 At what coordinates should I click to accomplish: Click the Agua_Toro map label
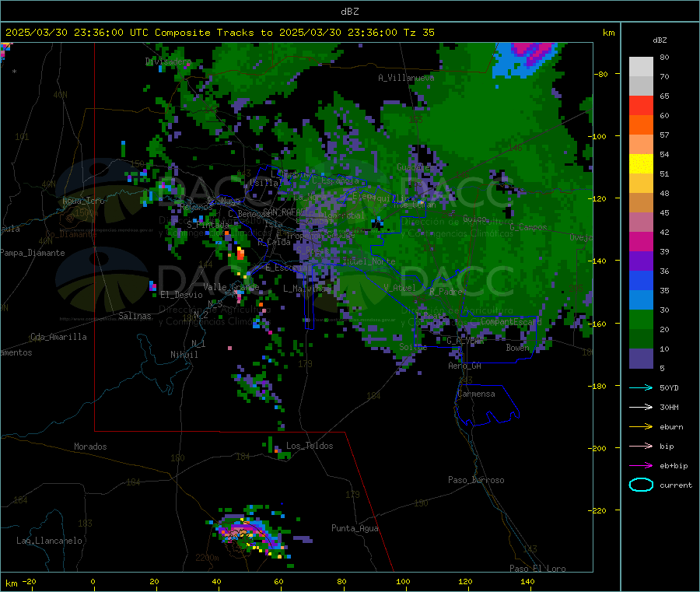click(x=83, y=201)
